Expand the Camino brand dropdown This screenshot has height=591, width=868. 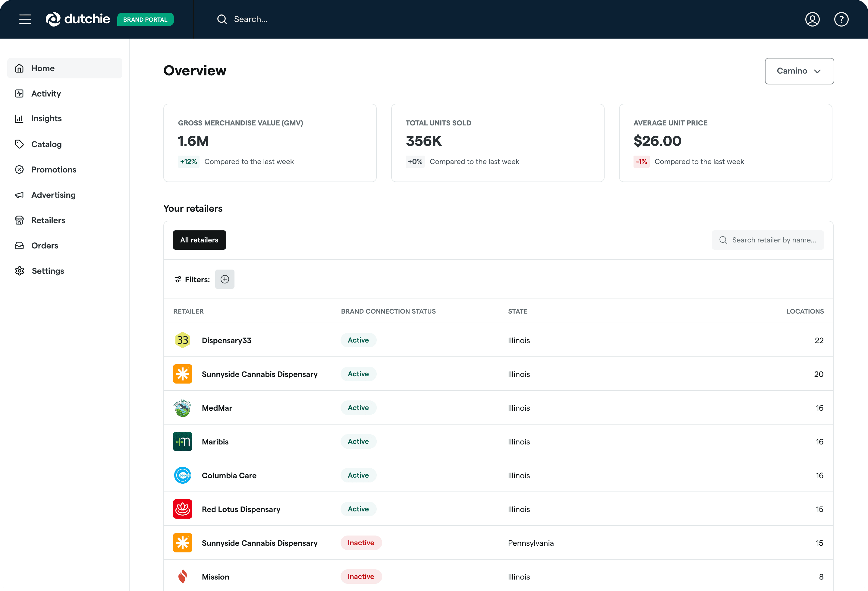[799, 71]
